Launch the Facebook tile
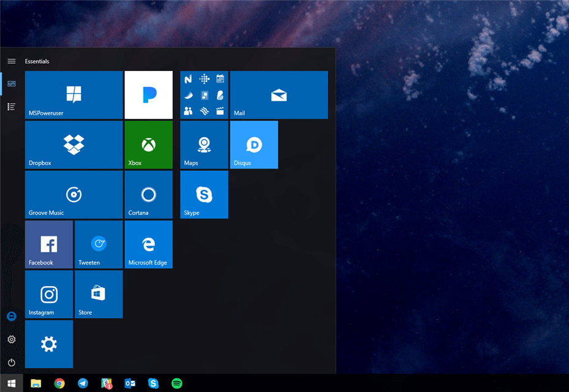This screenshot has width=569, height=392. pyautogui.click(x=48, y=244)
